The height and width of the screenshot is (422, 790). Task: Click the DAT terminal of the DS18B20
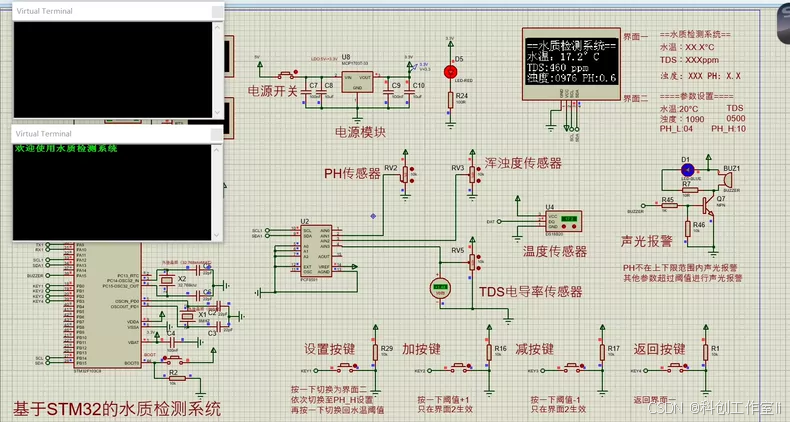[x=499, y=221]
